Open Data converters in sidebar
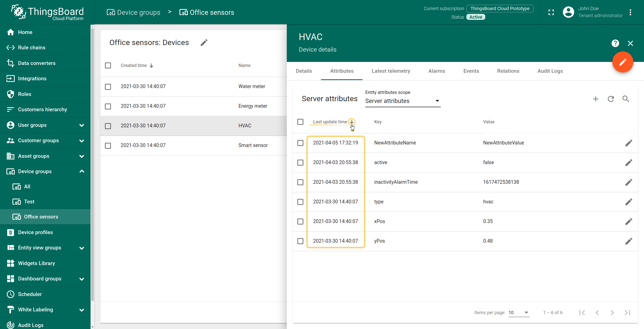This screenshot has height=329, width=644. 45,63
